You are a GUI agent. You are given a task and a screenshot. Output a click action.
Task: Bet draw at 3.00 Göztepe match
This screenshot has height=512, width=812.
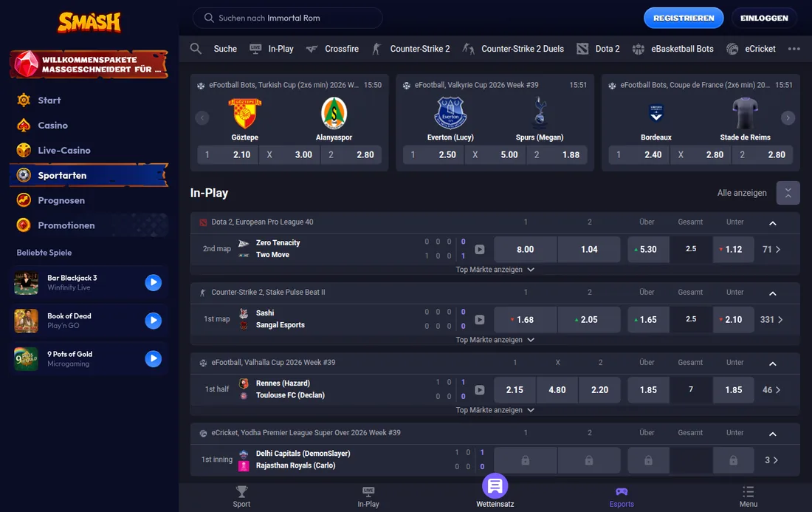[289, 154]
